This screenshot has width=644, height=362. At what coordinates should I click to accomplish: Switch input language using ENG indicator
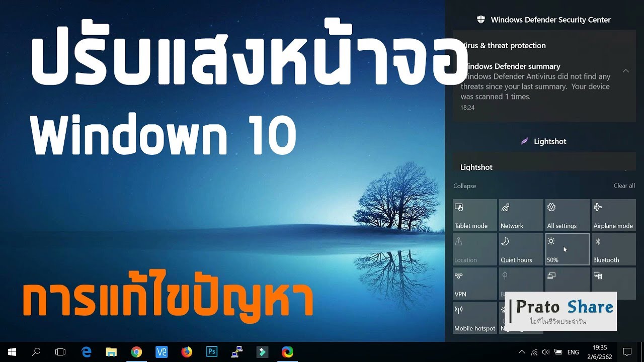(x=573, y=352)
